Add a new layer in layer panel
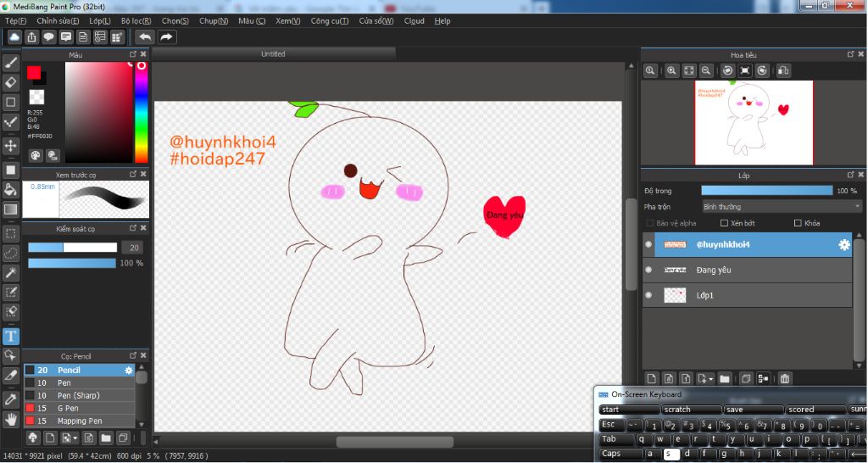Screen dimensions: 868x463 [652, 379]
